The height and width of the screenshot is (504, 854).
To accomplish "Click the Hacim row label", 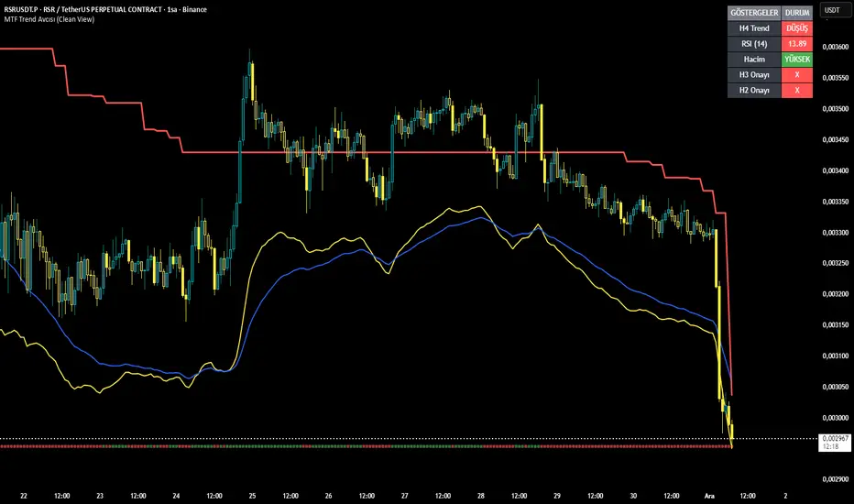I will 754,60.
